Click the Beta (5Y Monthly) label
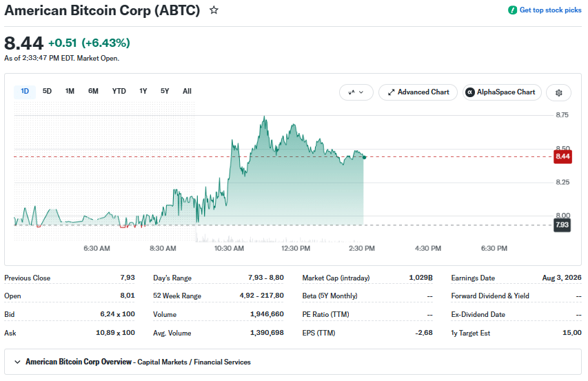 coord(330,296)
